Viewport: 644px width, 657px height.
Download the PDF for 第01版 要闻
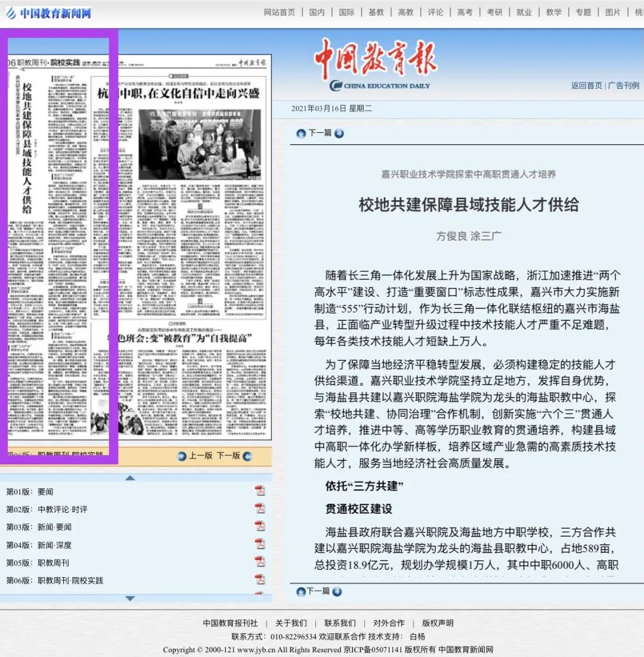(260, 491)
